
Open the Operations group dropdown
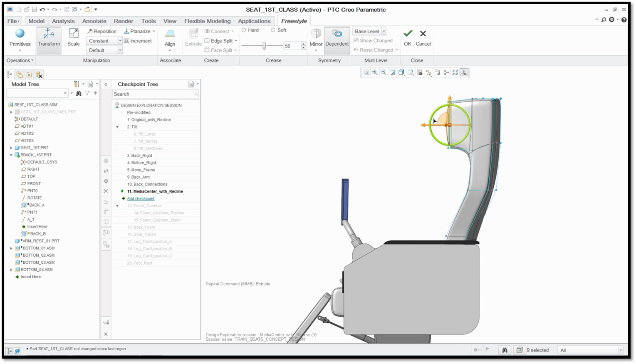click(x=20, y=60)
